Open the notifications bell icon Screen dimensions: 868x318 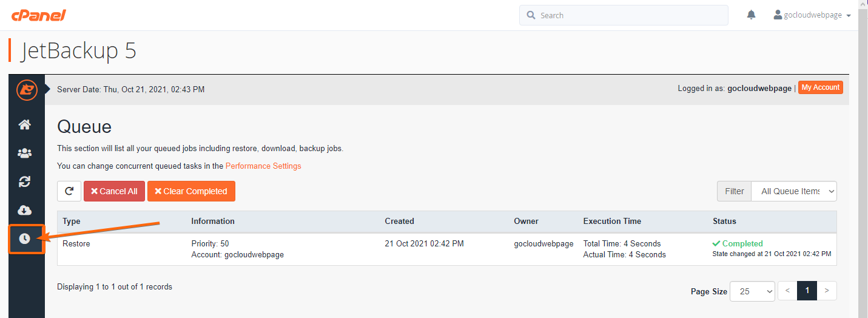(752, 15)
